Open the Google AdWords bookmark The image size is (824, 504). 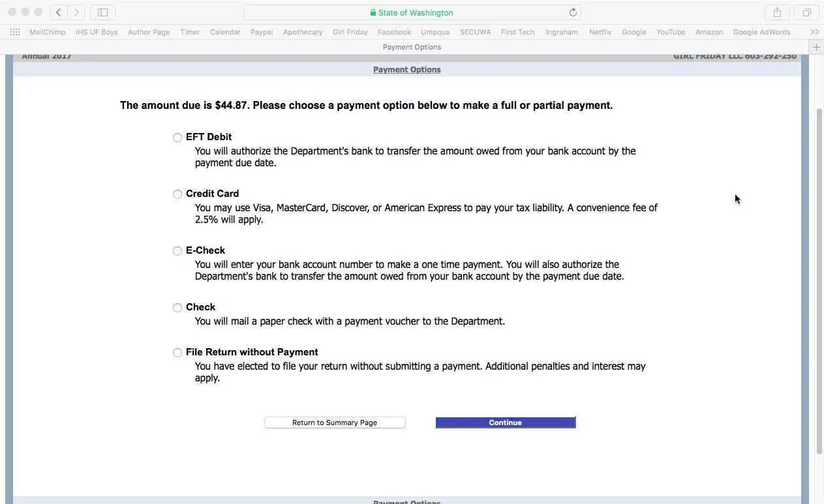(761, 32)
